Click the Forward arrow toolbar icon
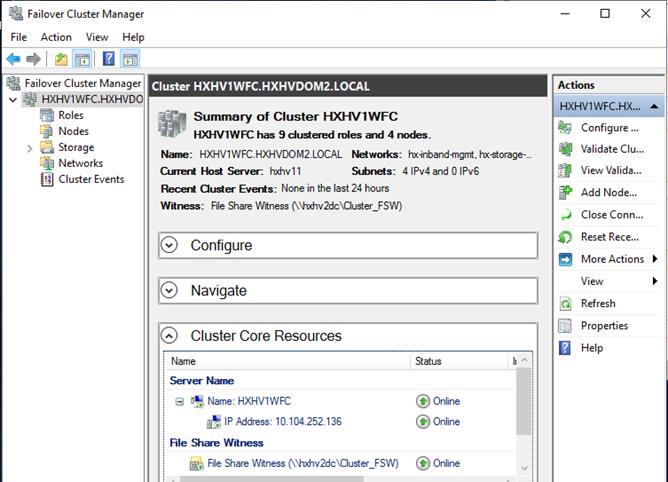 point(33,59)
